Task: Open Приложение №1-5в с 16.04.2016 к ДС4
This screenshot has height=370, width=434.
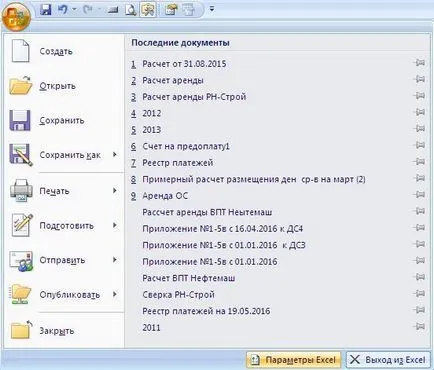Action: 223,229
